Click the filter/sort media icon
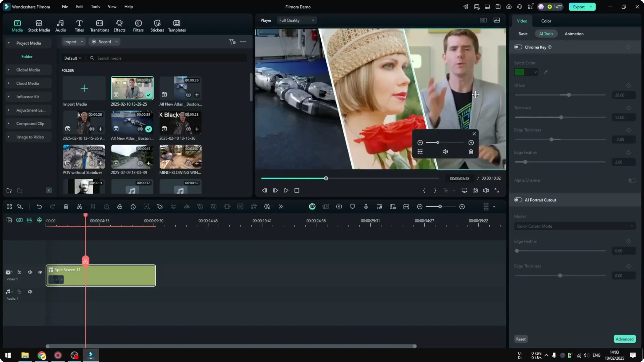The image size is (644, 362). click(x=232, y=42)
